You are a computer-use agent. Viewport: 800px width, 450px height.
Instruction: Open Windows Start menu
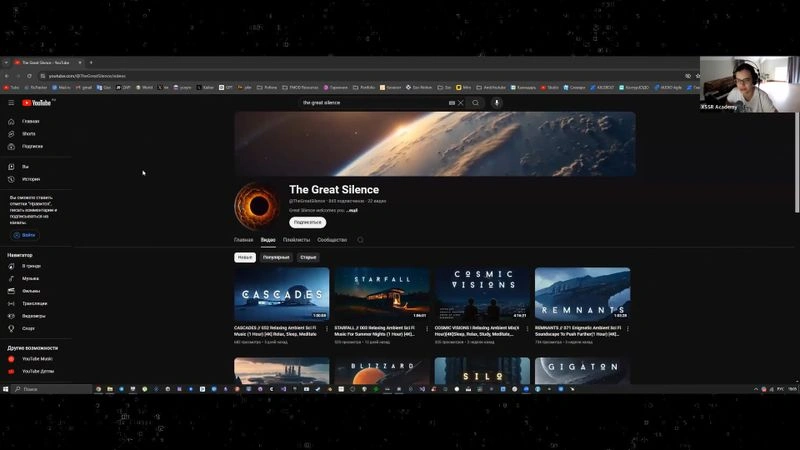click(x=6, y=389)
